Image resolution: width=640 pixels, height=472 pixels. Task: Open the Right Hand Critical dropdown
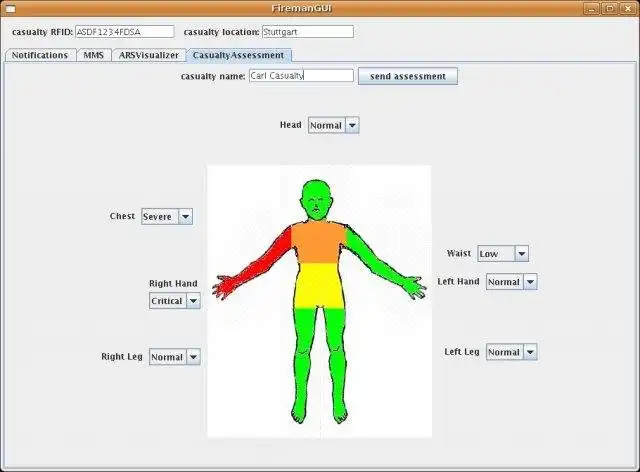[174, 301]
